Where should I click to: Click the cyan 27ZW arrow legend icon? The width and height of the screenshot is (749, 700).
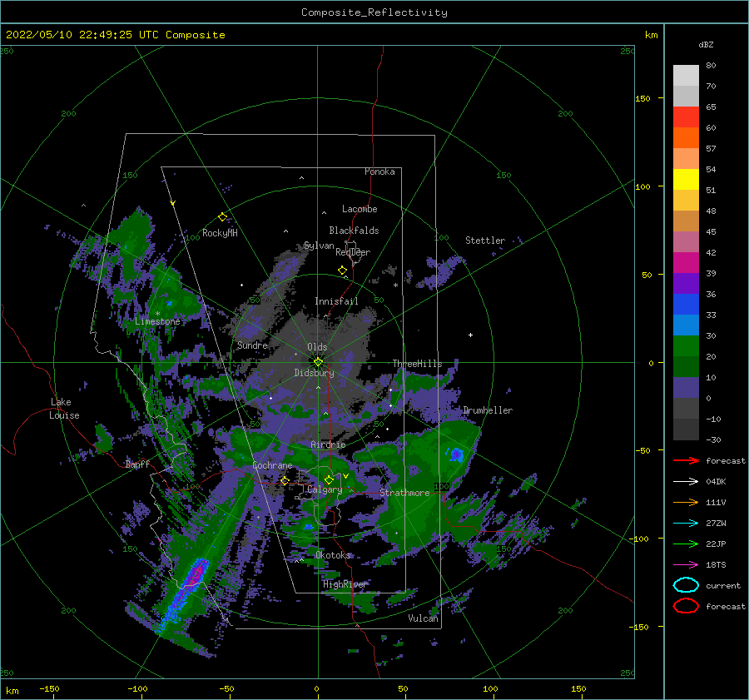(x=686, y=524)
